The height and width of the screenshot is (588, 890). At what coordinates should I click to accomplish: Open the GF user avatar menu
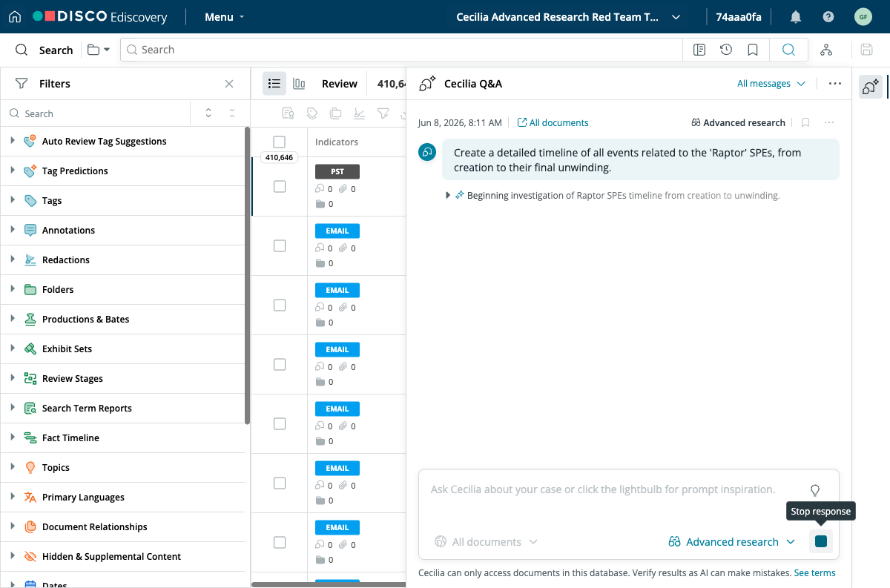click(863, 16)
